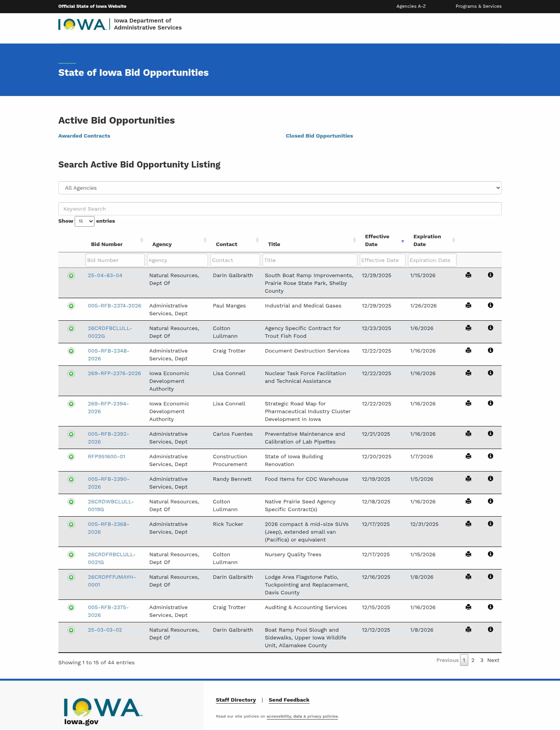This screenshot has height=730, width=560.
Task: Print the Lodge Area Flagstone Patio bid
Action: coord(468,576)
